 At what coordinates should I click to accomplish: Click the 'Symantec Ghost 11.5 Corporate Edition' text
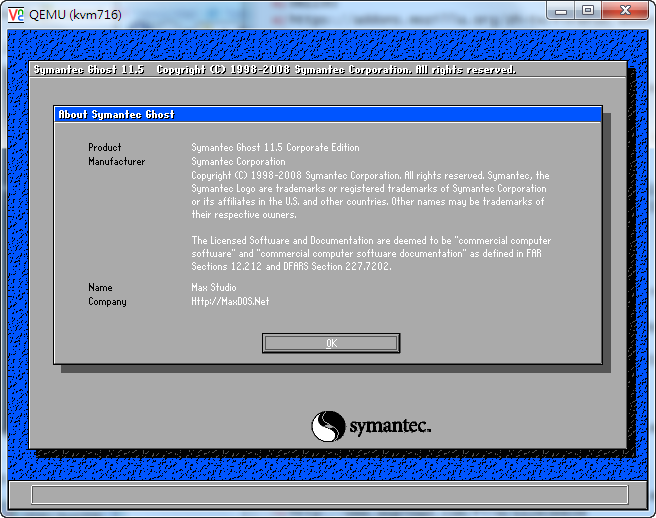coord(275,147)
